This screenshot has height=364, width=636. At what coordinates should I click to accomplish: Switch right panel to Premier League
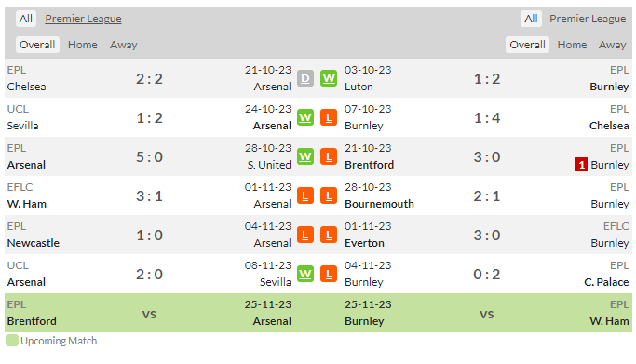[x=588, y=19]
